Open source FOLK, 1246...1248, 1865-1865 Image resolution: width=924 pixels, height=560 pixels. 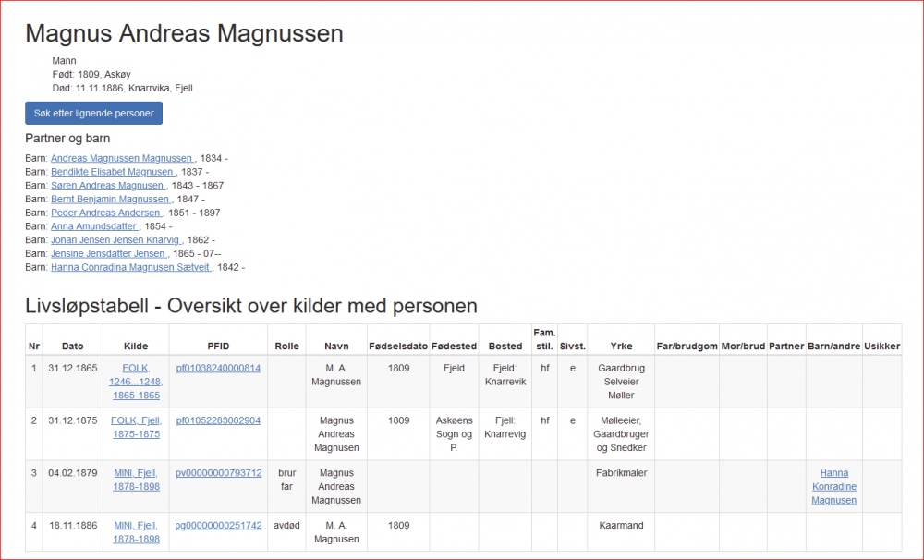point(136,382)
